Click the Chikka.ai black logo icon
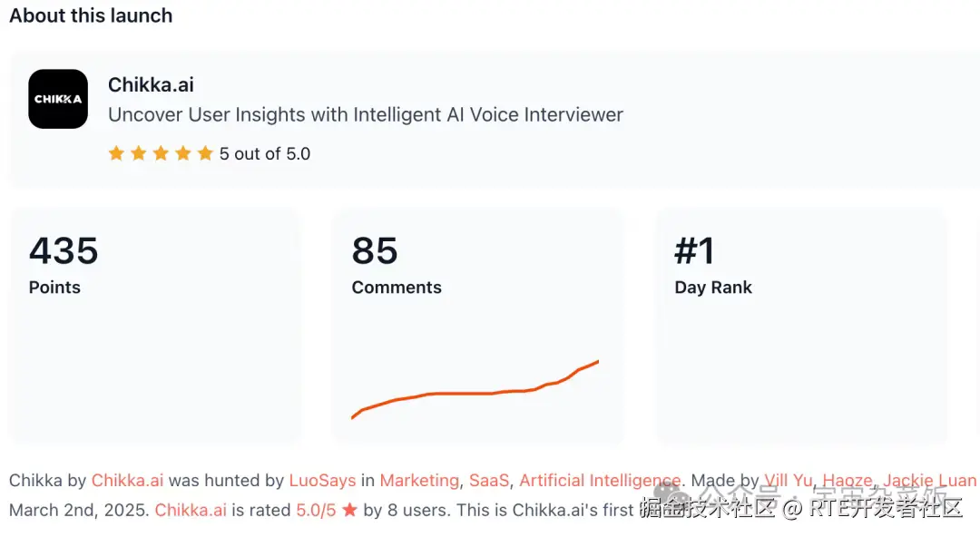This screenshot has width=980, height=537. coord(58,99)
